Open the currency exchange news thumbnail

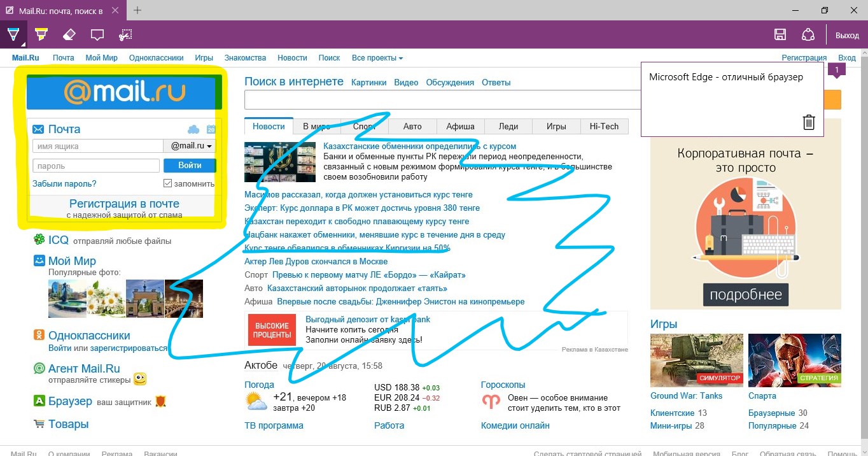[280, 162]
